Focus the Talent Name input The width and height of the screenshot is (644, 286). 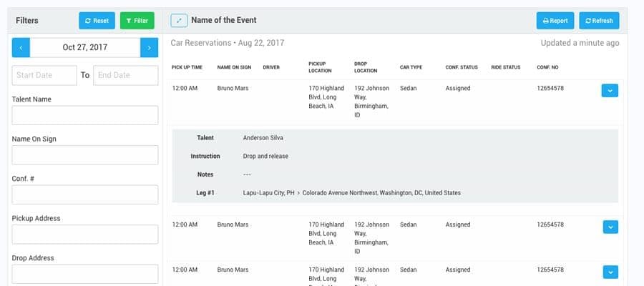(x=85, y=115)
